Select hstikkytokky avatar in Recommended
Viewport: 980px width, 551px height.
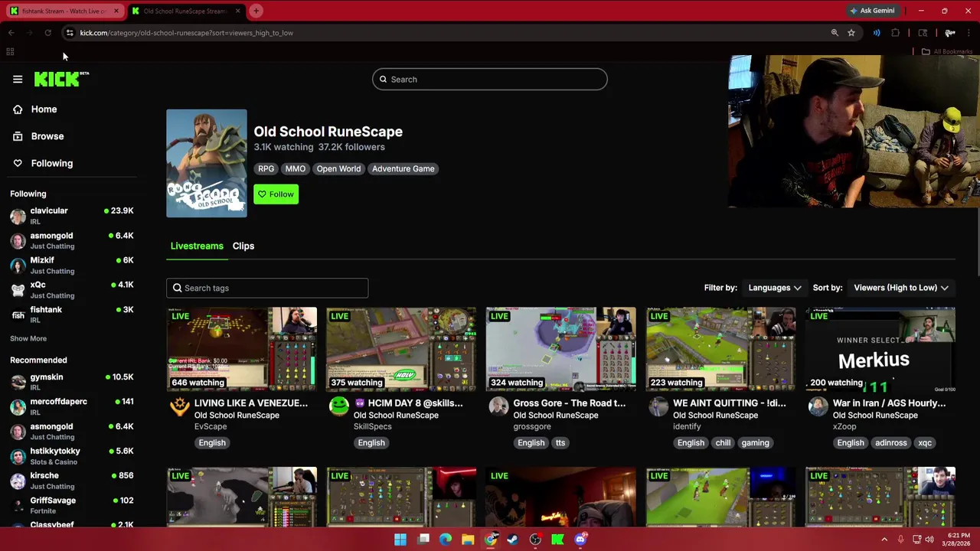point(18,456)
